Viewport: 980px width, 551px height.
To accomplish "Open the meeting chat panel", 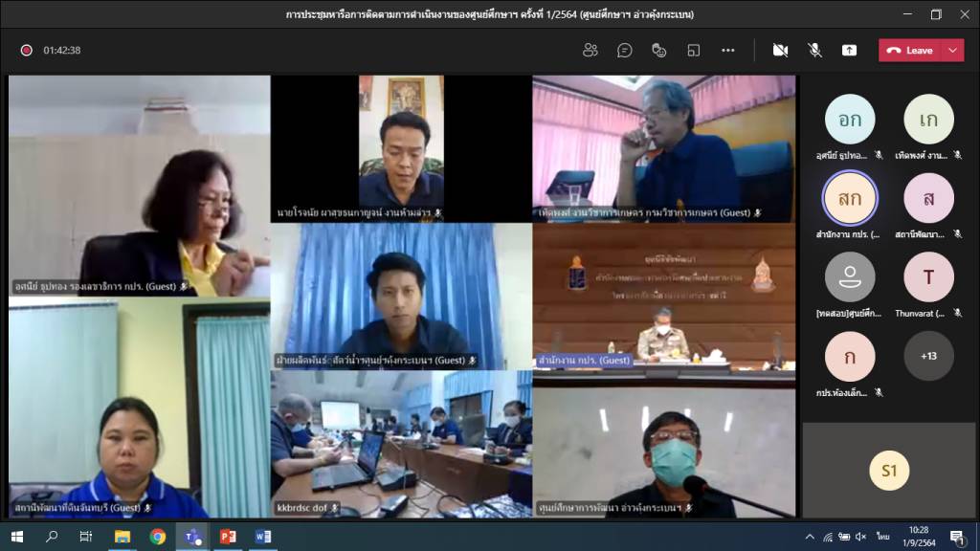I will tap(625, 50).
